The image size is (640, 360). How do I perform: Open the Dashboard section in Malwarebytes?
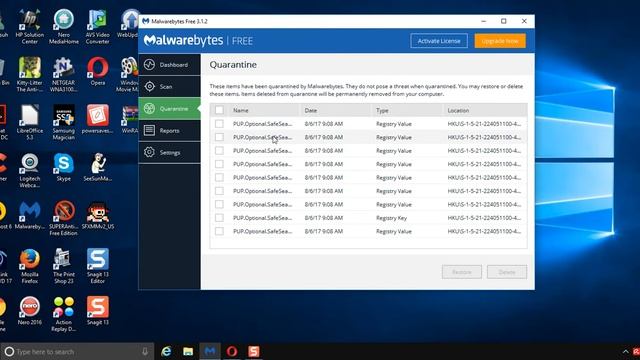click(169, 64)
